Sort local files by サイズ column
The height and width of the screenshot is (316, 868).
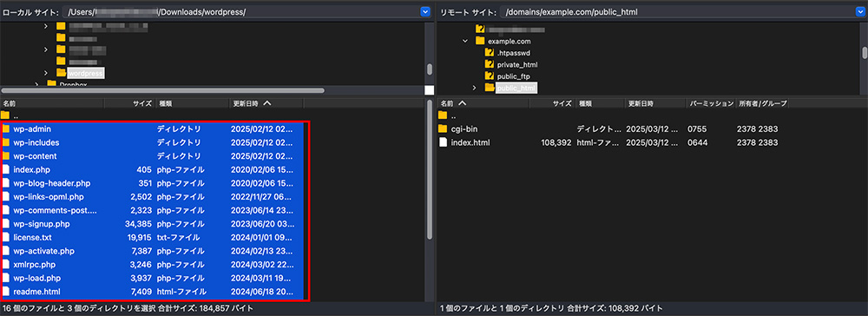pyautogui.click(x=130, y=103)
